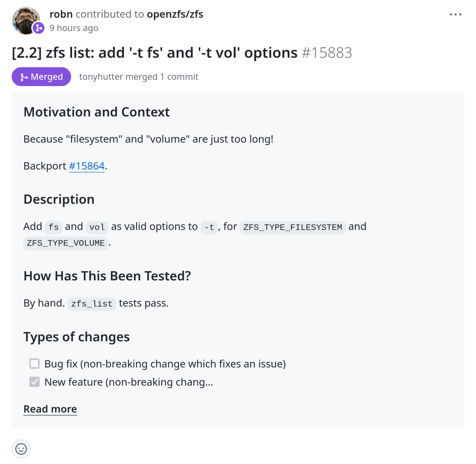Open robn's profile avatar picture
The height and width of the screenshot is (464, 476).
pos(25,19)
